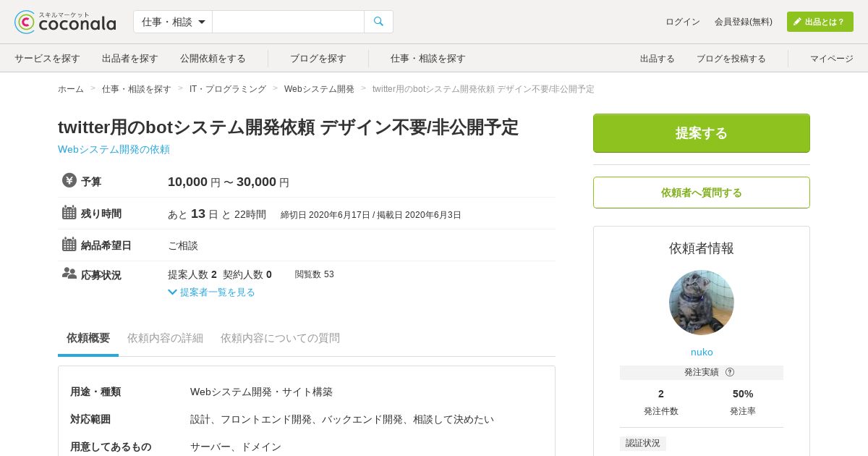Open サービスを探す menu

(47, 59)
